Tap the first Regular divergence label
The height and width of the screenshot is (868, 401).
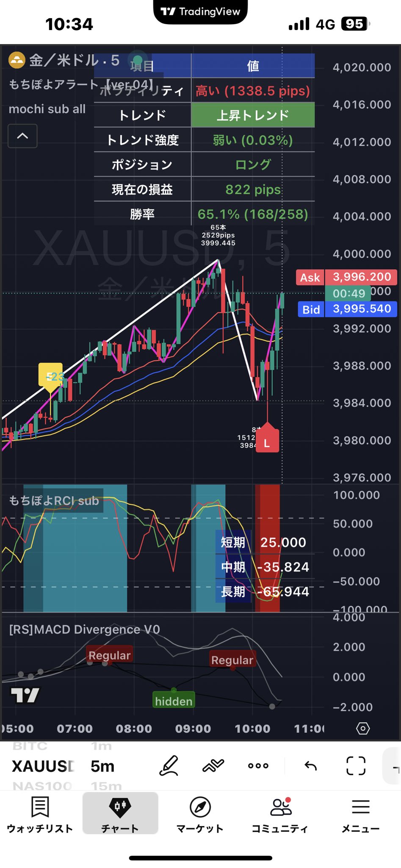coord(109,655)
